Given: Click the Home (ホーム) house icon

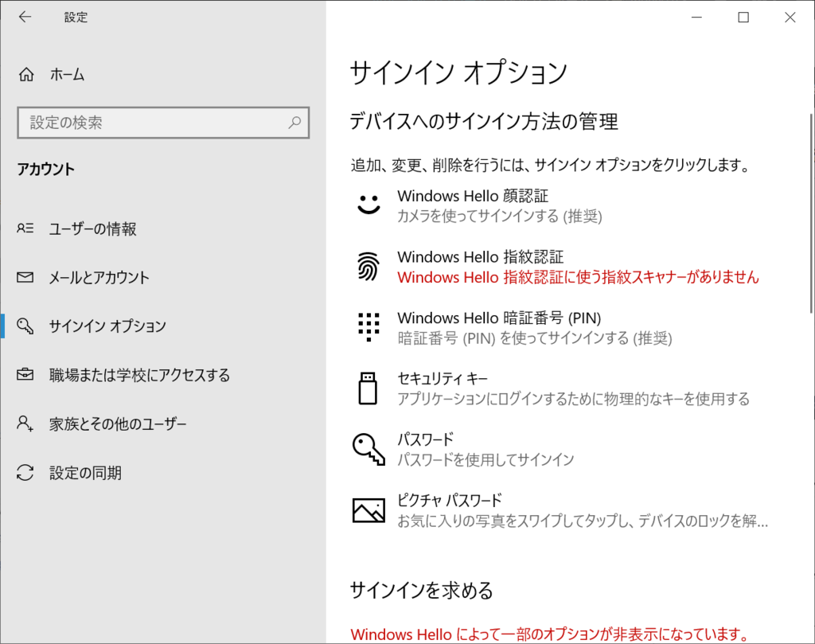Looking at the screenshot, I should pos(26,75).
